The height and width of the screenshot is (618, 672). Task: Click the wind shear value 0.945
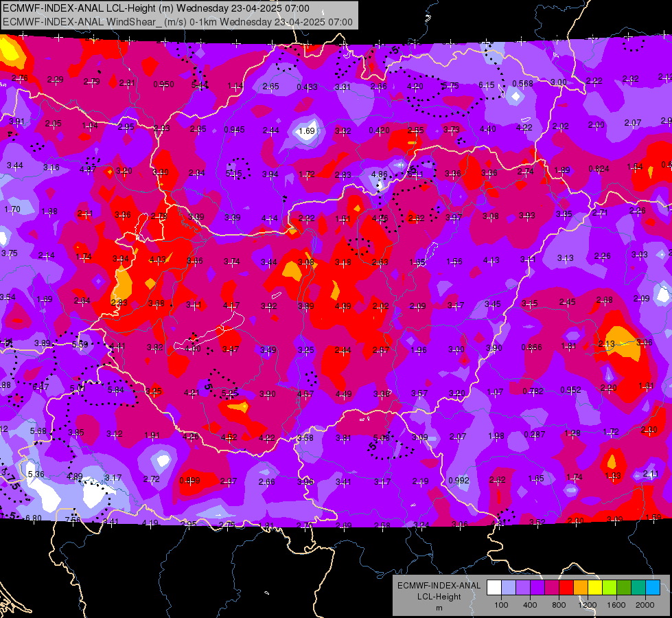click(x=235, y=130)
